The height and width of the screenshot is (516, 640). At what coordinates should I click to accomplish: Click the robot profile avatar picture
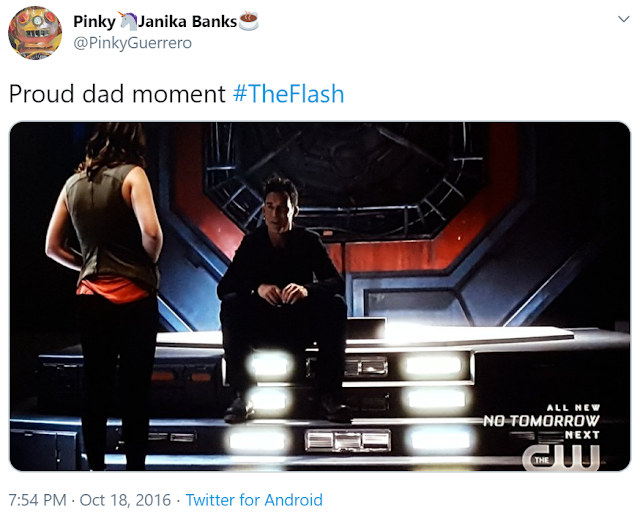(x=35, y=33)
